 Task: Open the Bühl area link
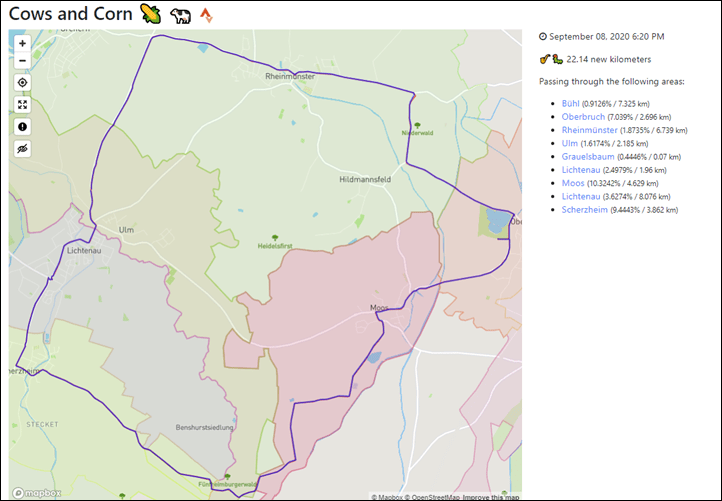coord(570,104)
